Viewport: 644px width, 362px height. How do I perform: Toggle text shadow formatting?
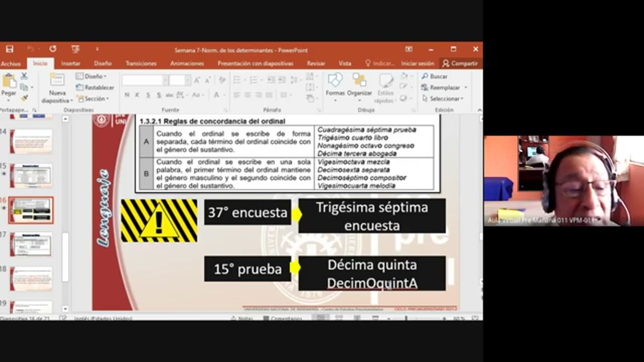[159, 95]
